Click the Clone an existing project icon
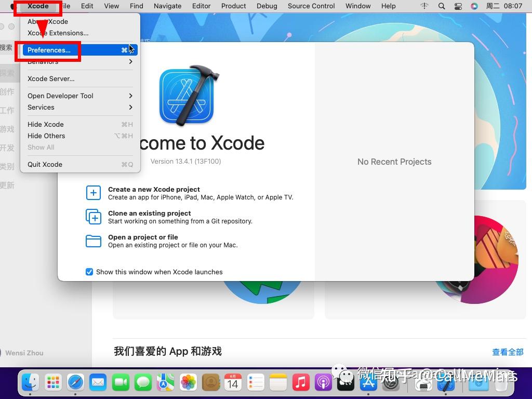Viewport: 532px width, 399px height. coord(94,217)
